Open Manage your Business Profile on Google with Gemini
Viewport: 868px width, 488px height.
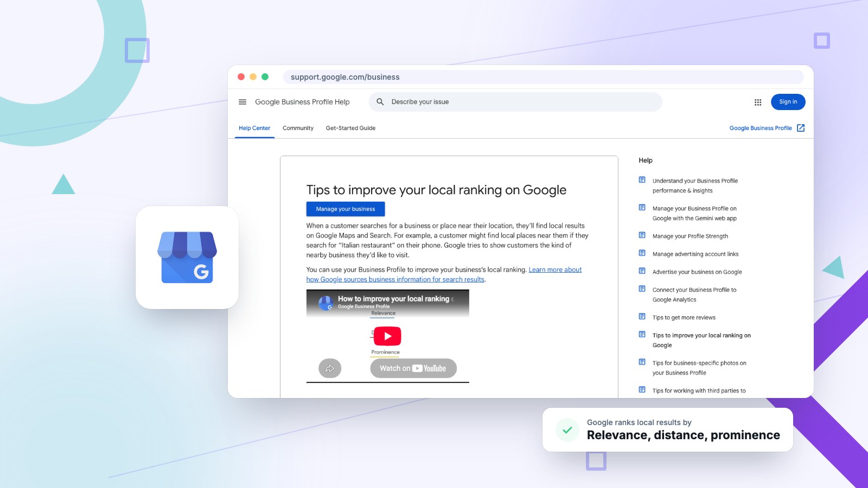(694, 214)
